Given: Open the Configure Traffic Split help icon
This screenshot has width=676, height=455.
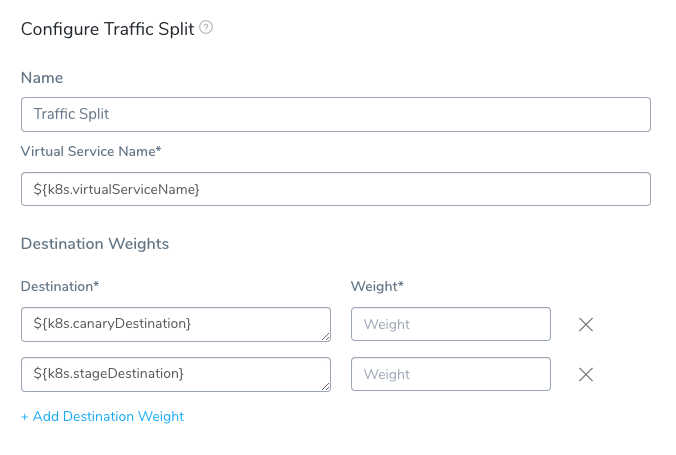Looking at the screenshot, I should (x=206, y=28).
